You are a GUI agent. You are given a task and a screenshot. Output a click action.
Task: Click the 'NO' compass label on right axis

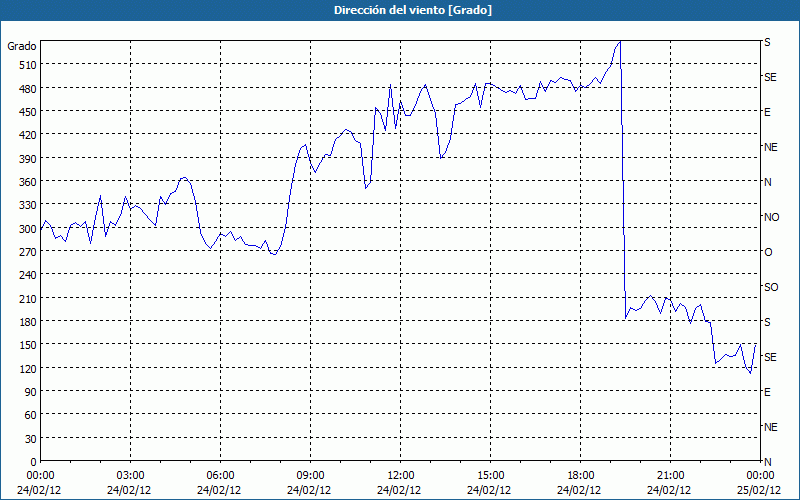click(772, 217)
